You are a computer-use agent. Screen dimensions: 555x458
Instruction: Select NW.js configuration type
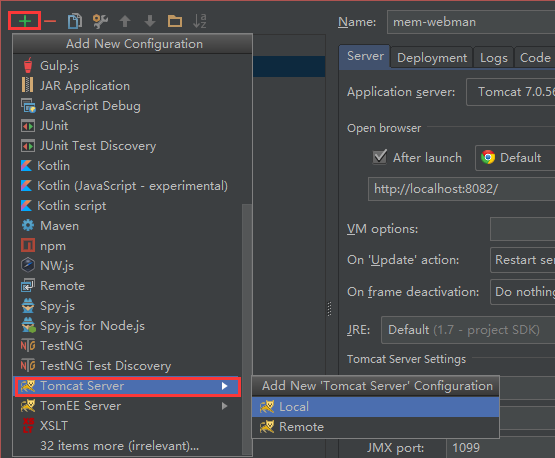coord(128,266)
